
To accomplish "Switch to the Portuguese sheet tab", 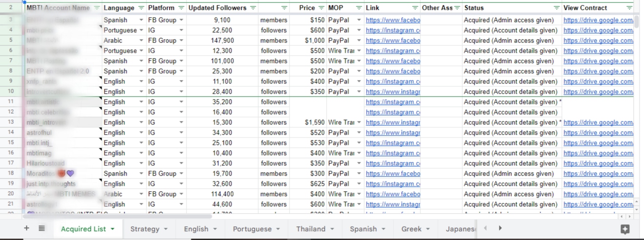I will click(x=252, y=229).
